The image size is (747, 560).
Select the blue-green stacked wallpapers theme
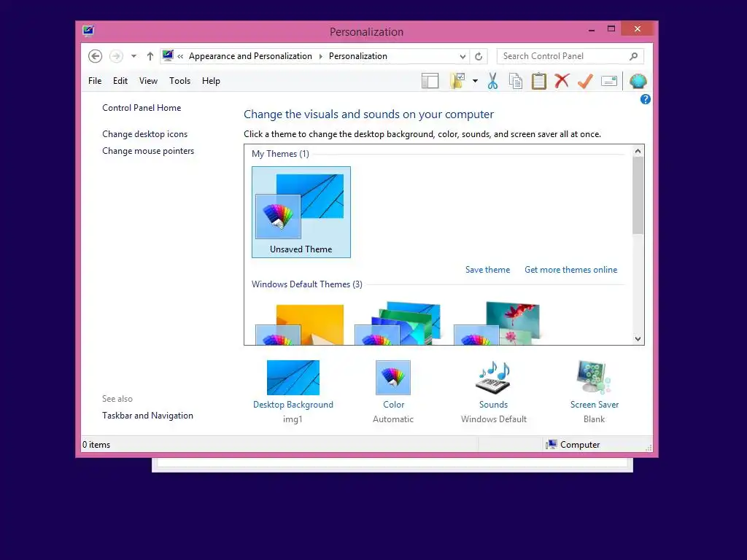398,323
